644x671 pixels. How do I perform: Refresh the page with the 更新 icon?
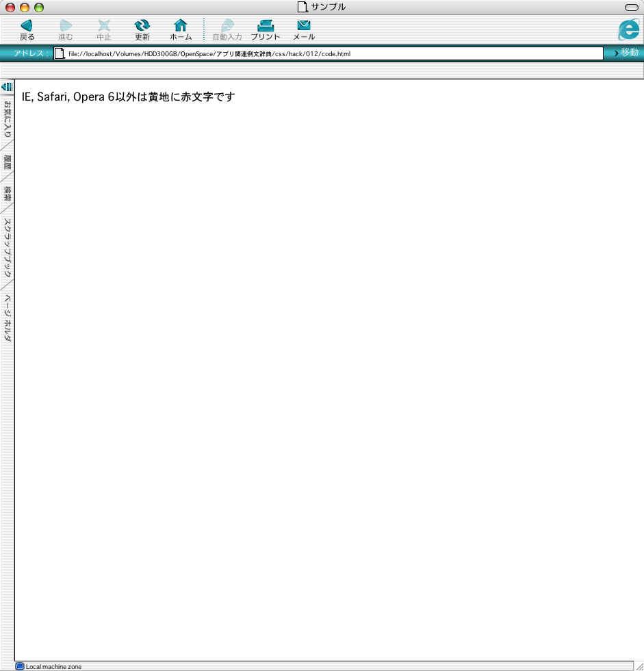[142, 25]
